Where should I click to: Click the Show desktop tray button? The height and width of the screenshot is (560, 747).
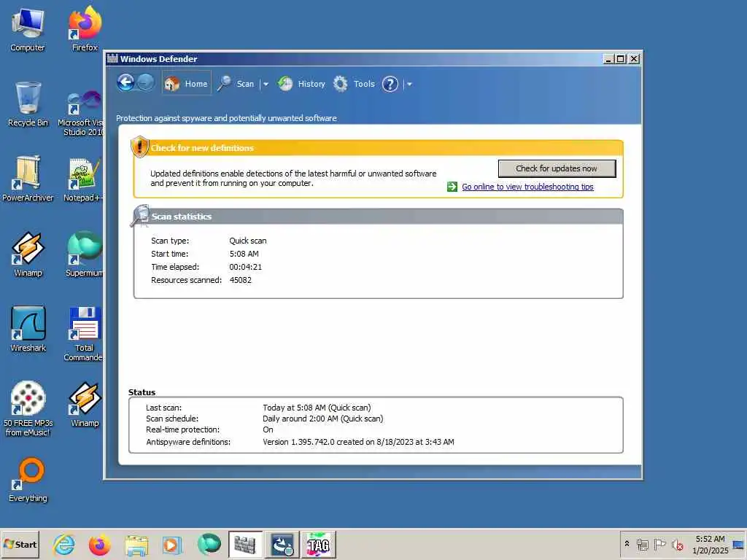[x=739, y=544]
